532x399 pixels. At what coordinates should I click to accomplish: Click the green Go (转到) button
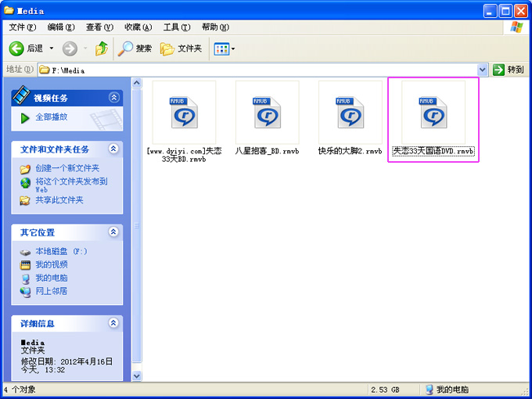[509, 70]
